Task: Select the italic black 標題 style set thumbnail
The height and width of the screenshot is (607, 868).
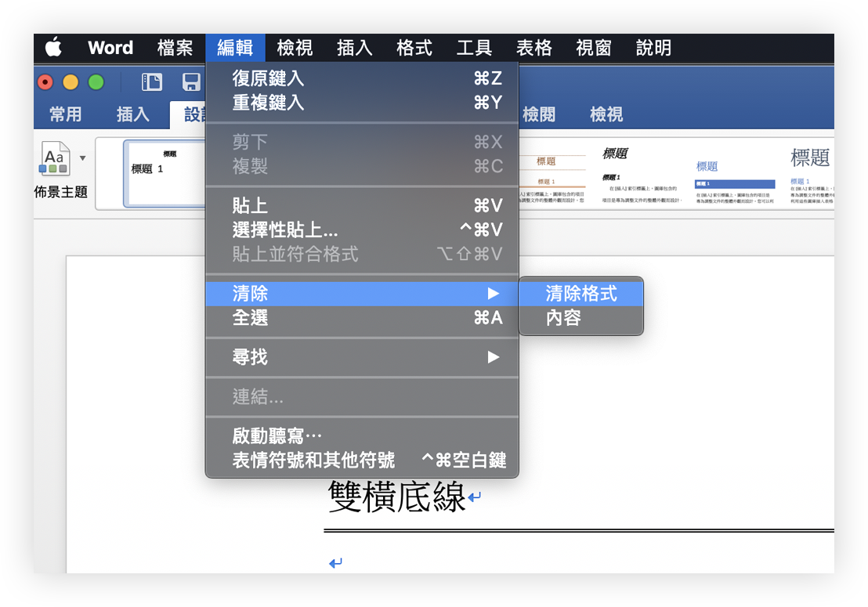Action: (x=642, y=176)
